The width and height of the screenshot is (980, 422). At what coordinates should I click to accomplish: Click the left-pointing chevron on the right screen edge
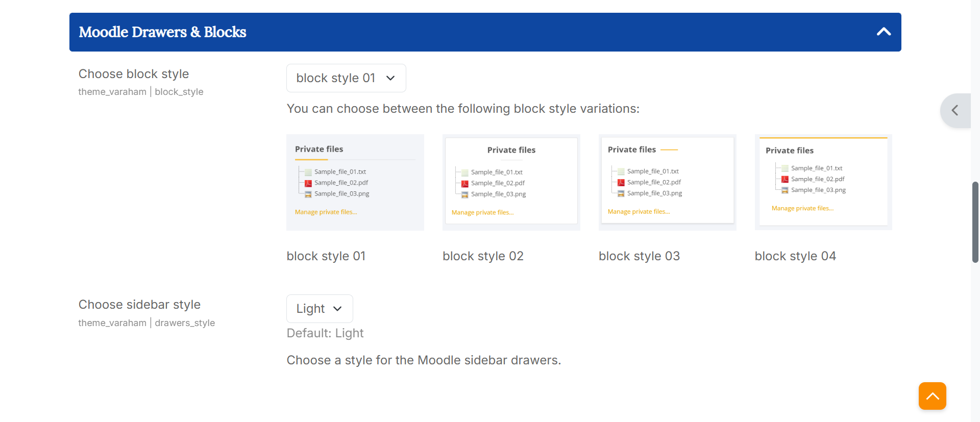pos(955,110)
